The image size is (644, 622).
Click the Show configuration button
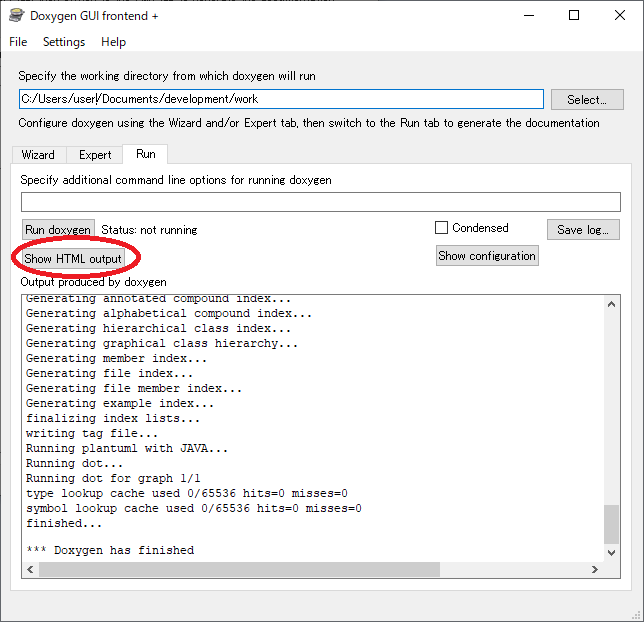[x=487, y=256]
